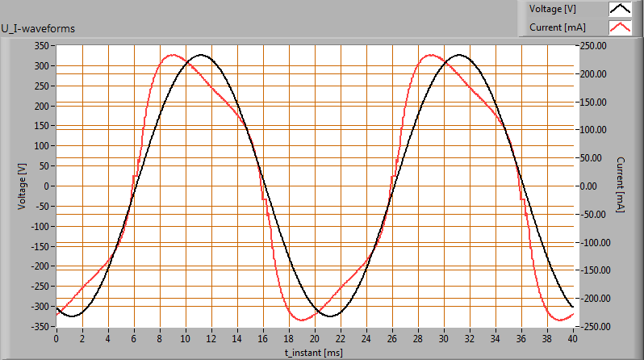The height and width of the screenshot is (360, 644).
Task: Select the Voltage [V] legend label
Action: 551,10
